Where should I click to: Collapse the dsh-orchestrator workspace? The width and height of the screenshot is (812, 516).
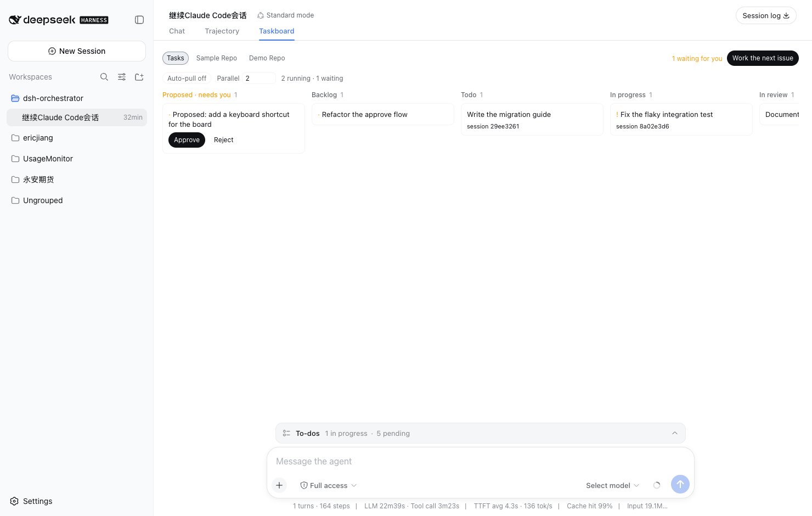click(77, 98)
